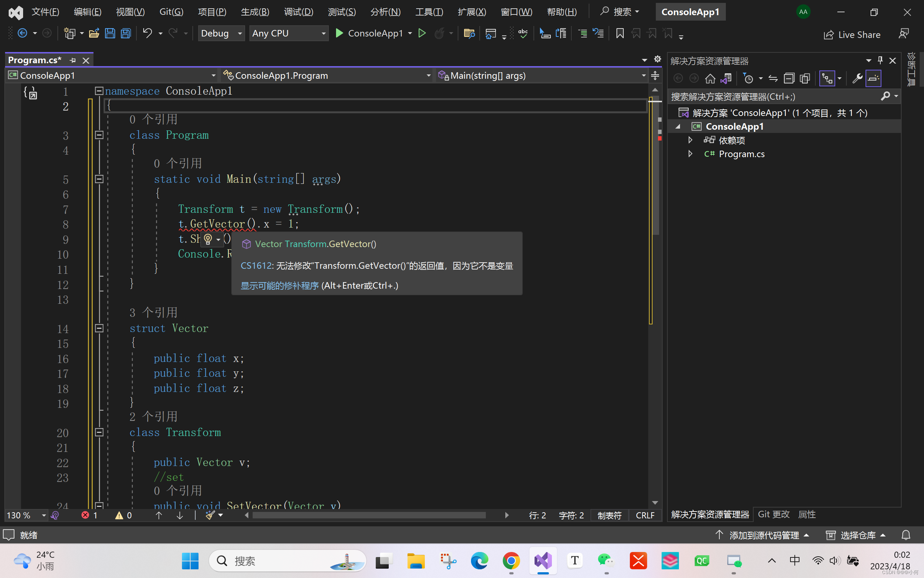
Task: Click the AA account avatar
Action: 803,12
